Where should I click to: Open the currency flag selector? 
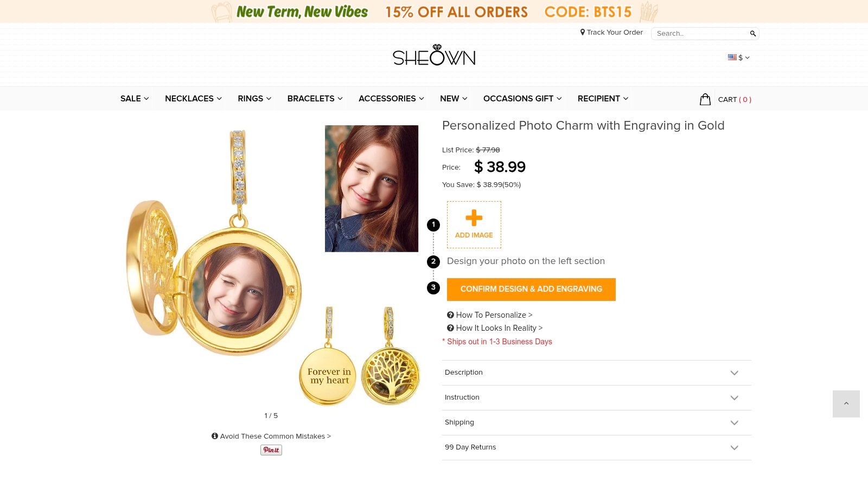(738, 57)
